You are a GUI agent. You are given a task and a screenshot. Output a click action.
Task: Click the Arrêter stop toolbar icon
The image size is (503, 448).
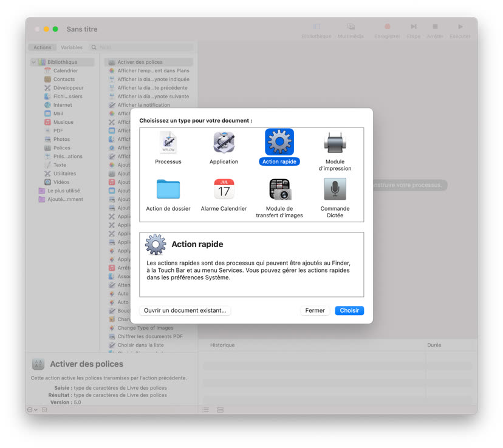435,27
